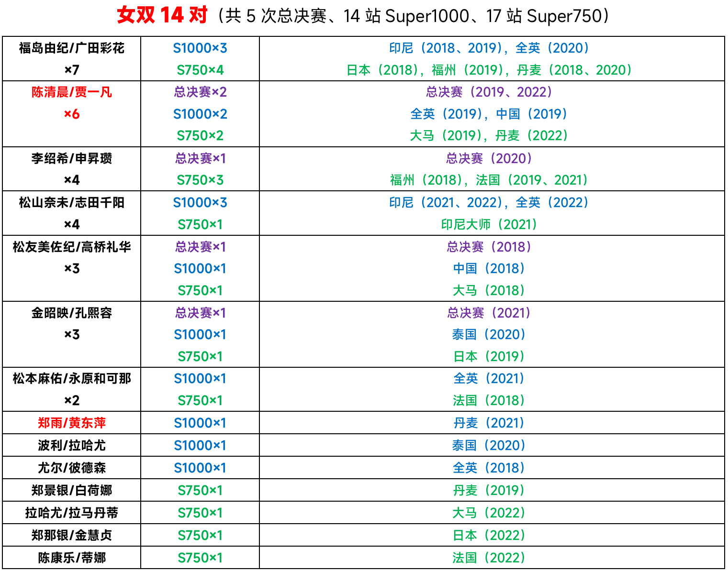The image size is (728, 571).
Task: Click '总决赛×1' in 李绍希 row
Action: tap(200, 158)
